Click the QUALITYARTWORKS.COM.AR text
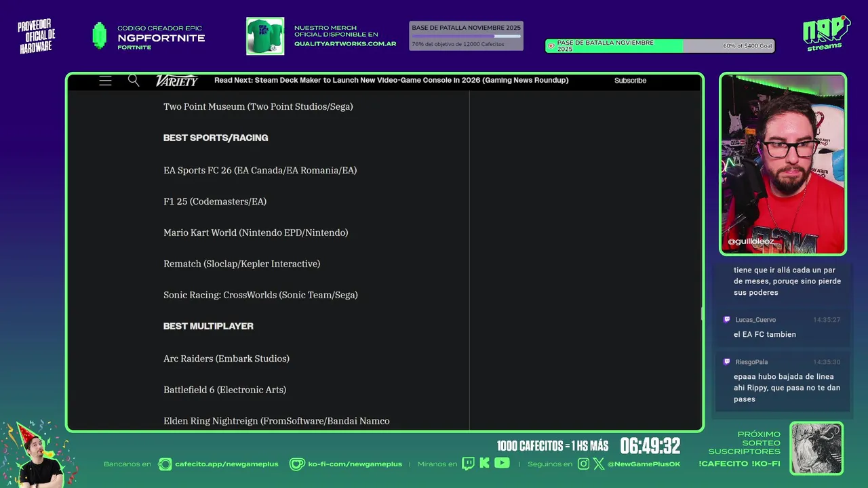This screenshot has width=868, height=488. click(x=345, y=43)
